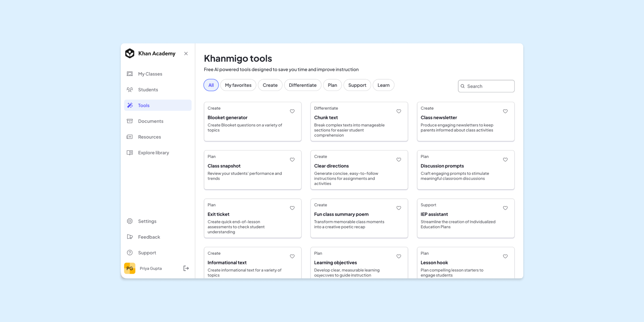Open Resources in the sidebar
This screenshot has height=322, width=644.
(158, 137)
